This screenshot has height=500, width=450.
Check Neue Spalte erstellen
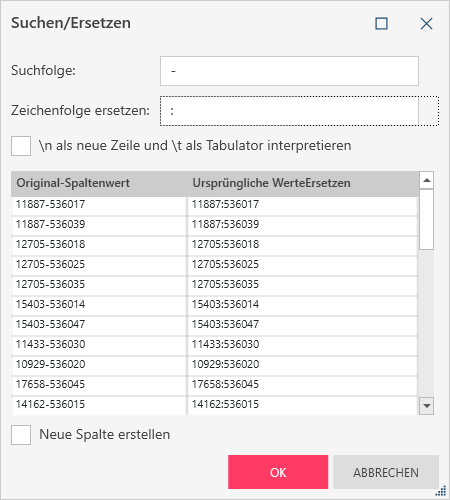(x=21, y=435)
